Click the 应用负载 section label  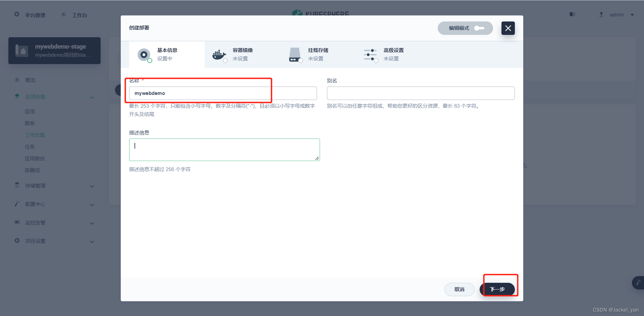point(35,97)
